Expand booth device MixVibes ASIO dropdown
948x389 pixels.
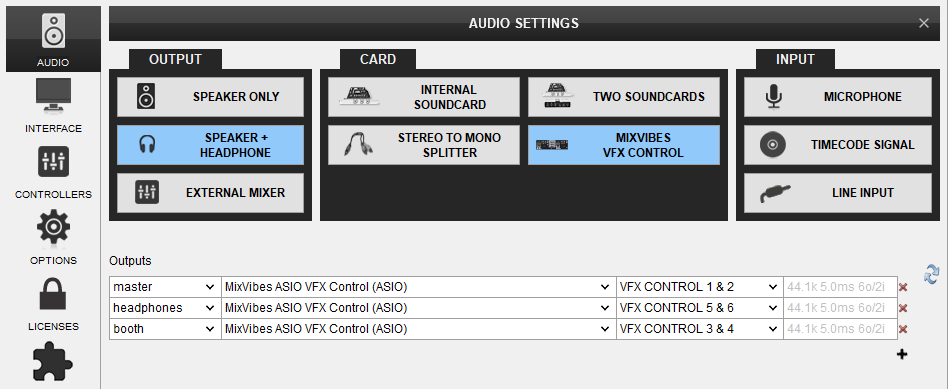coord(418,329)
